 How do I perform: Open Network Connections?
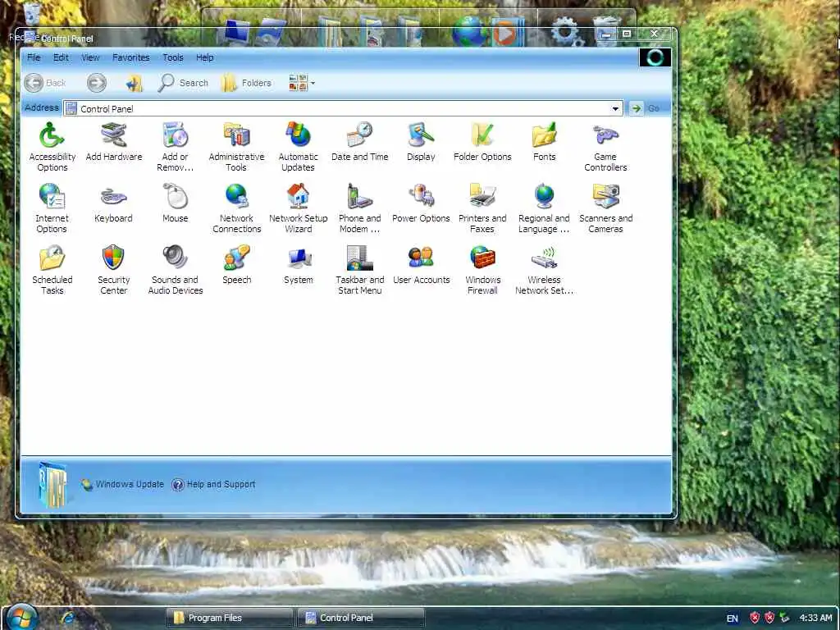(x=236, y=208)
